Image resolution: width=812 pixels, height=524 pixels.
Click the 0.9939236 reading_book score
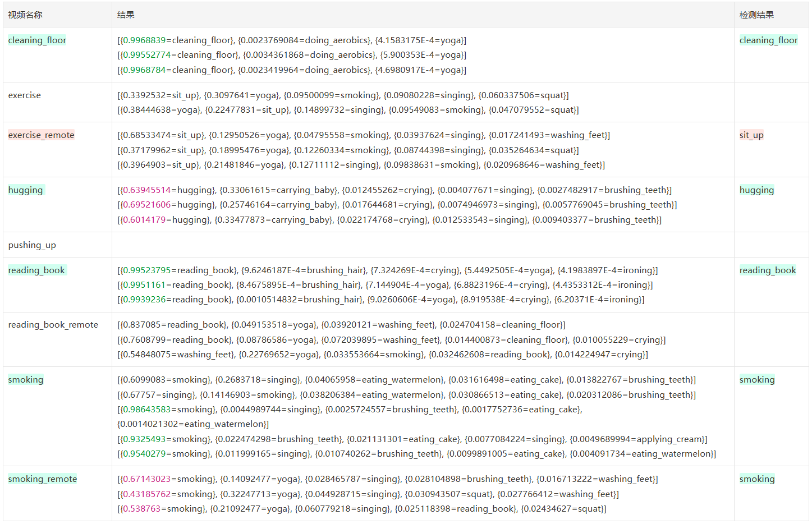click(144, 300)
